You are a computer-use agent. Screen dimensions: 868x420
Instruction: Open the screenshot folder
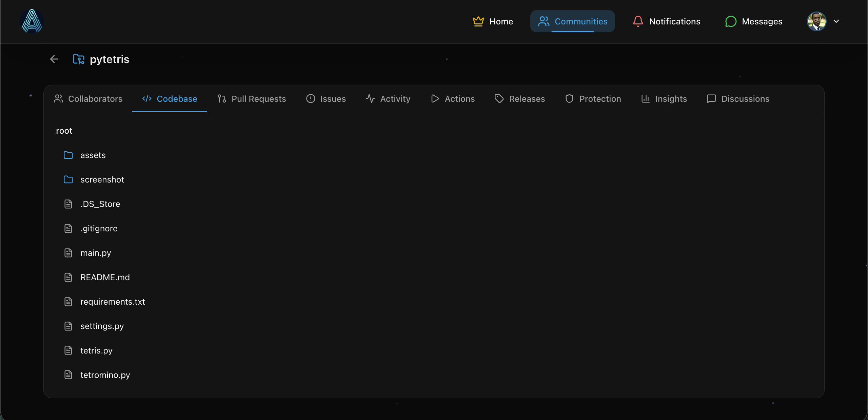[x=102, y=179]
